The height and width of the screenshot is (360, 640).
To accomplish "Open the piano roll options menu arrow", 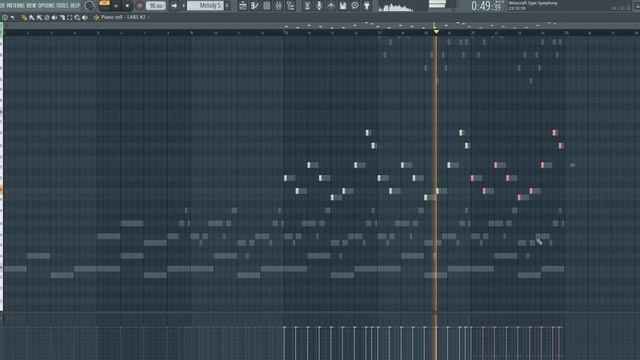I will pos(4,18).
